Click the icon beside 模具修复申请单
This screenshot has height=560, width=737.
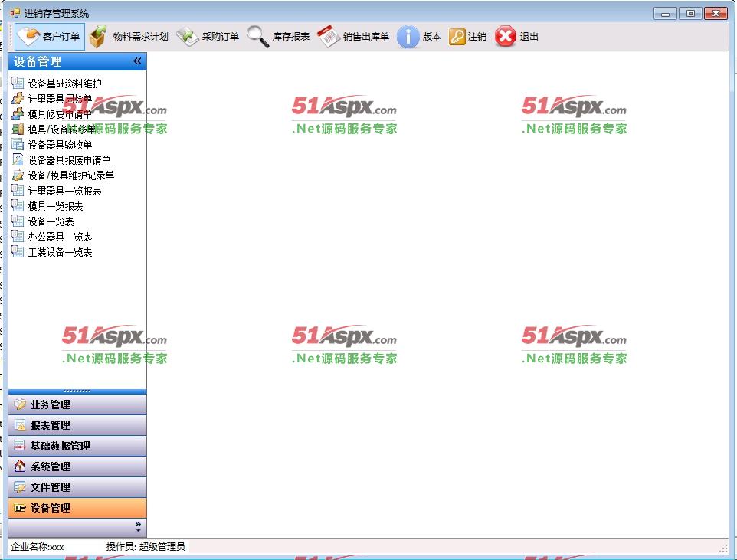point(18,114)
